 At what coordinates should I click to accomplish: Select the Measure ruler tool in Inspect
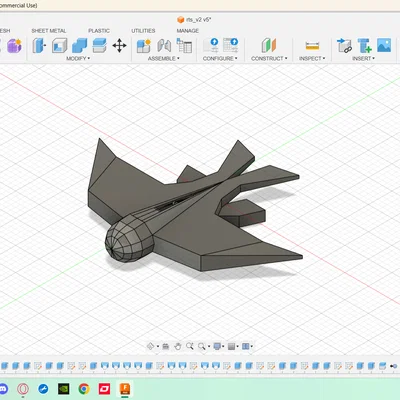[312, 46]
